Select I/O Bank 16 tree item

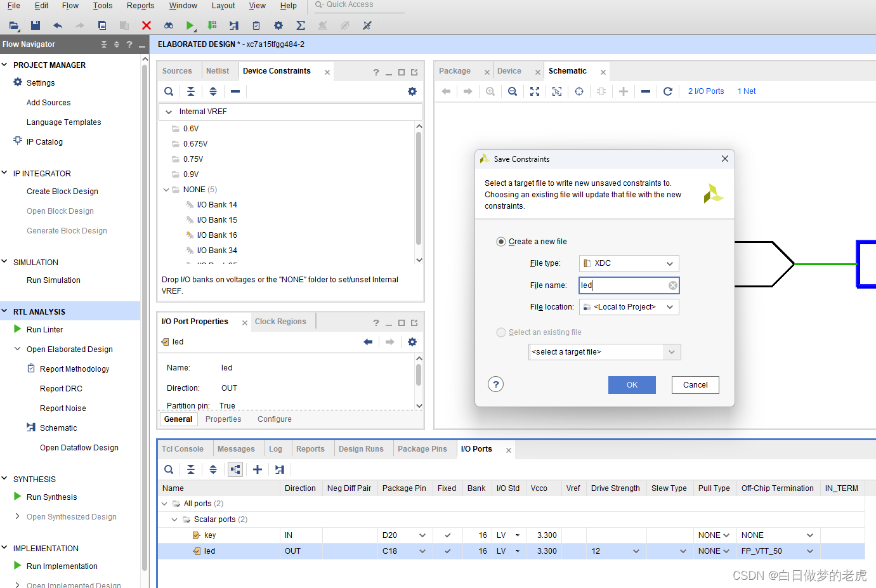[217, 235]
